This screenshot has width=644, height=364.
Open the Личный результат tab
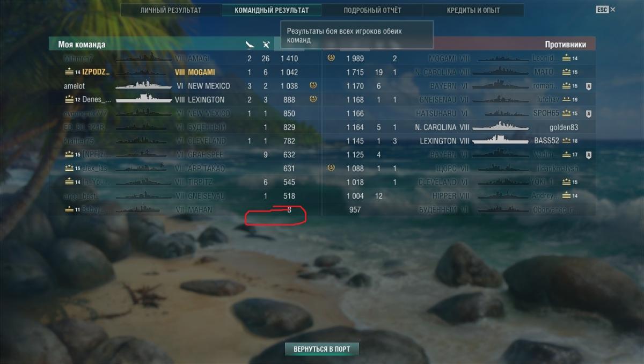coord(171,10)
